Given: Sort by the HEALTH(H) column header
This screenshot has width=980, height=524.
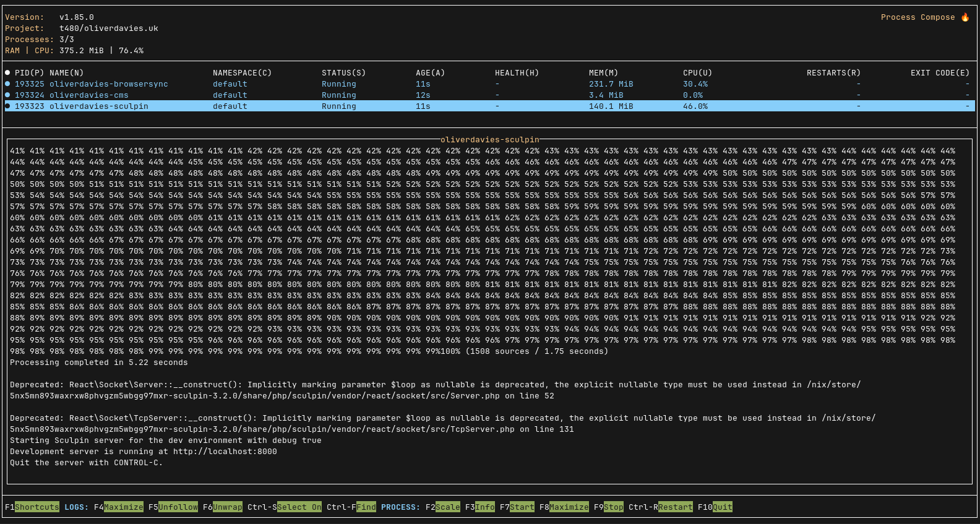Looking at the screenshot, I should [517, 73].
